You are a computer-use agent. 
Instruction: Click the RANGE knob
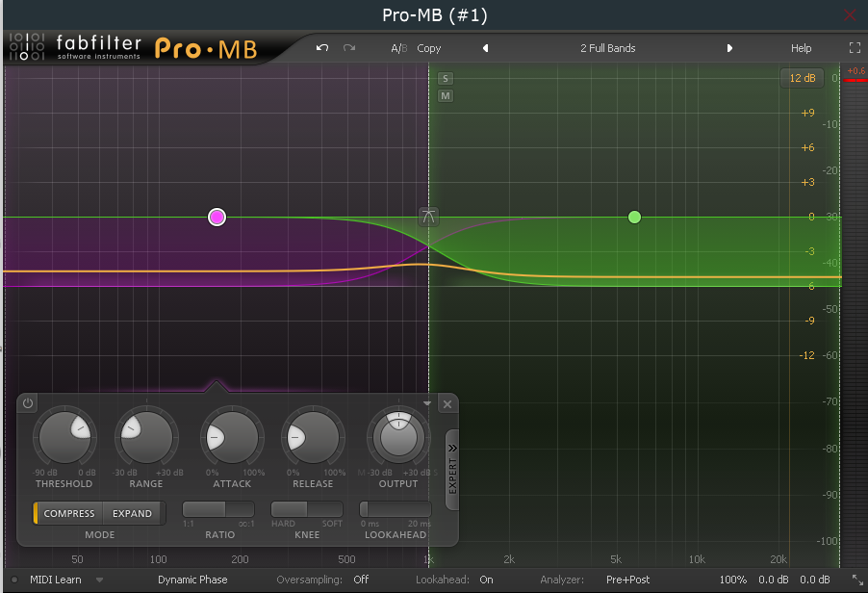coord(146,437)
